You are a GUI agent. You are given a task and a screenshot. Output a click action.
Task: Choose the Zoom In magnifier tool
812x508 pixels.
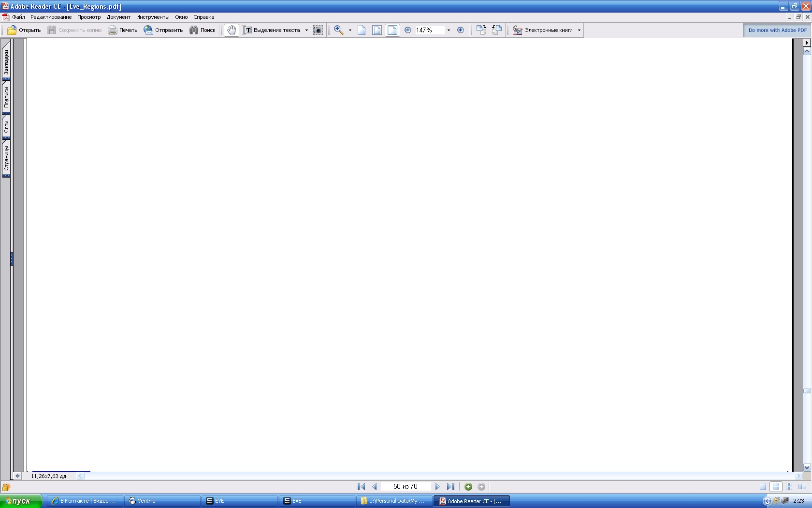339,30
